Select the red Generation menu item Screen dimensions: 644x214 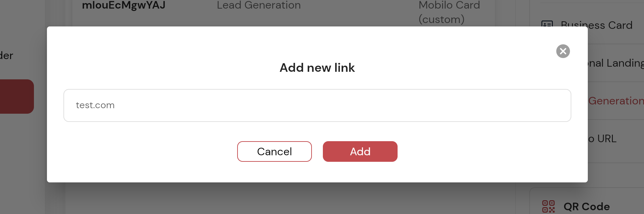pos(616,101)
